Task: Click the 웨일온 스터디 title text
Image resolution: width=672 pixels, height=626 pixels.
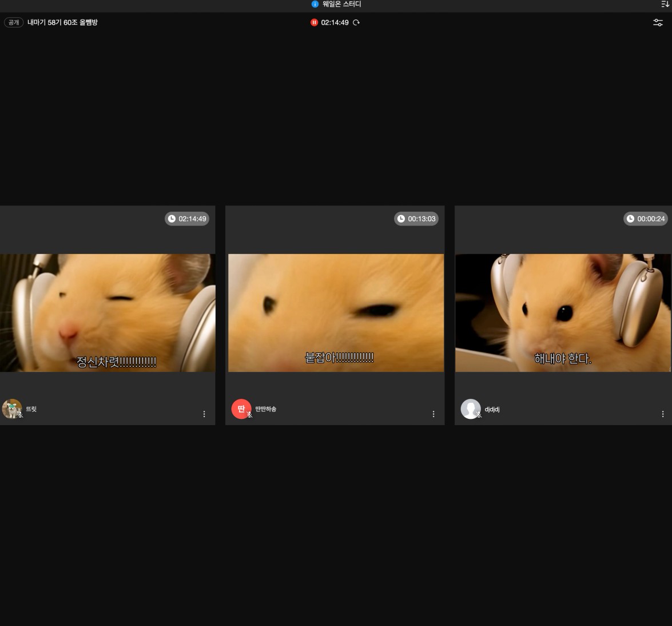Action: click(341, 4)
